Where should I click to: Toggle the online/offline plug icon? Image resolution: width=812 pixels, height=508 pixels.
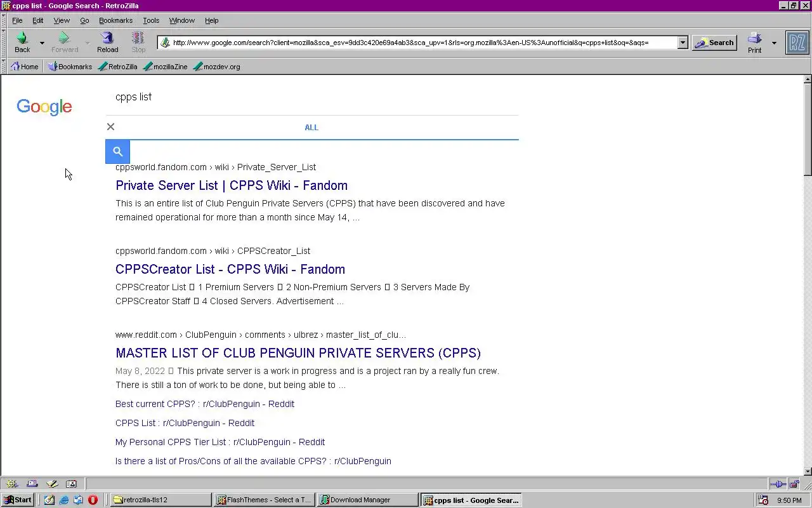point(778,484)
